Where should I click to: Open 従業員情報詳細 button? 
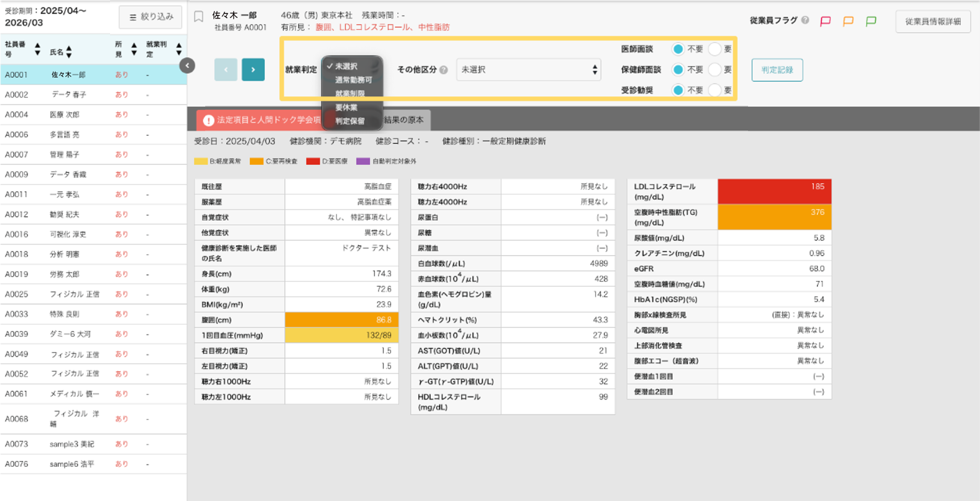pos(933,21)
